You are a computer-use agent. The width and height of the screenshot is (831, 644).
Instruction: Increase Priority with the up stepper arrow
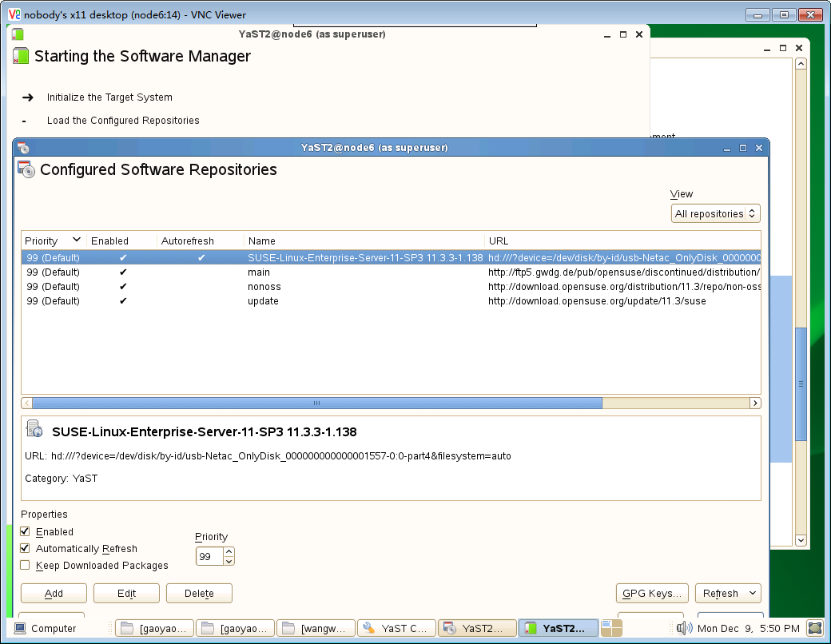[x=229, y=552]
